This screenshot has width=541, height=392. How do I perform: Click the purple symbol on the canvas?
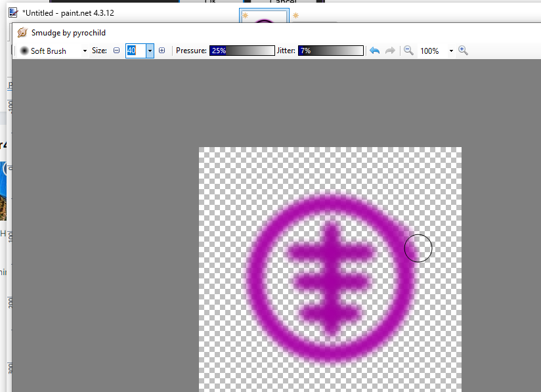[331, 277]
